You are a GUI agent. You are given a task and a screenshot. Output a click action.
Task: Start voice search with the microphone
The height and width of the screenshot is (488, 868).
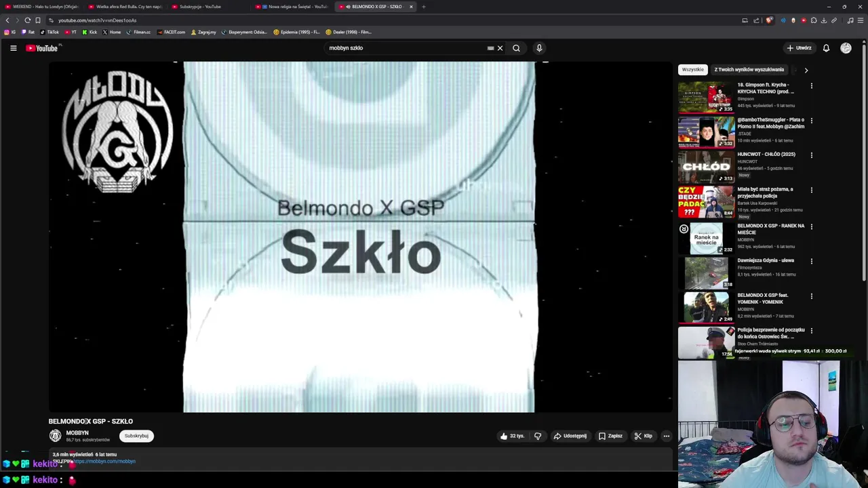[539, 48]
